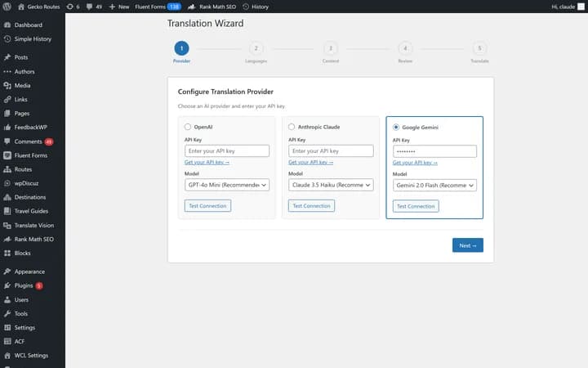Click the plus New icon
Screen dimensions: 588x368
112,7
